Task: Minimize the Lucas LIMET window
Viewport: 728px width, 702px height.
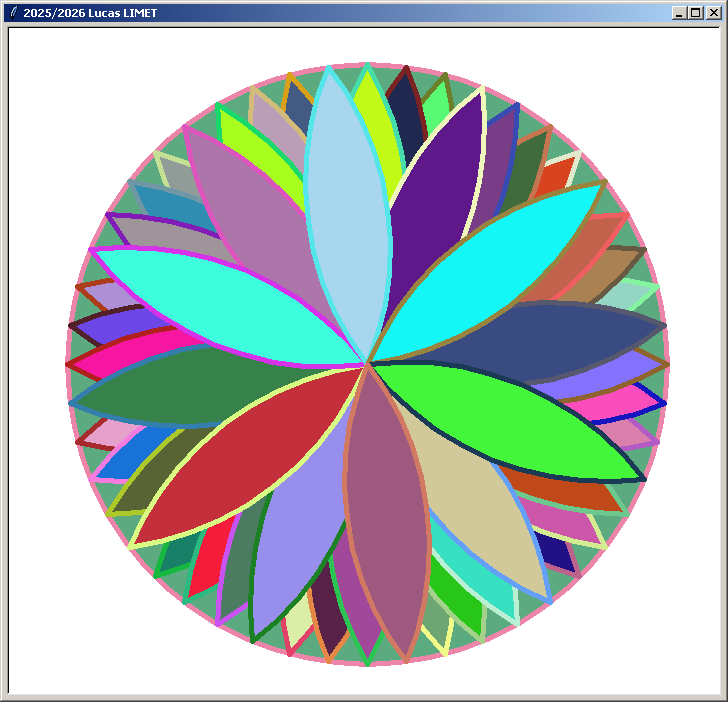Action: click(679, 13)
